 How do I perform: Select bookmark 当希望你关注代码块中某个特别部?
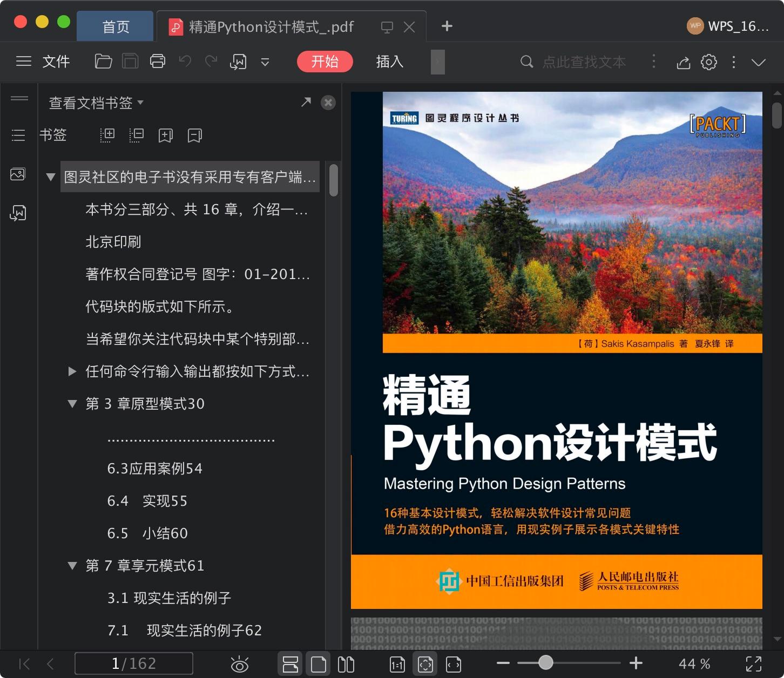point(198,339)
